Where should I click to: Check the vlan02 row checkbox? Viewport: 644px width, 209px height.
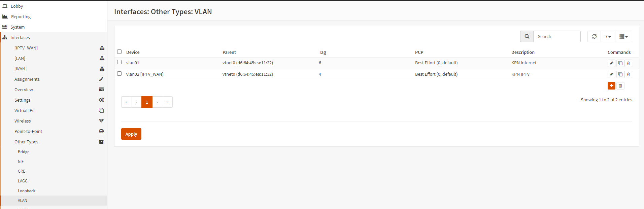119,74
